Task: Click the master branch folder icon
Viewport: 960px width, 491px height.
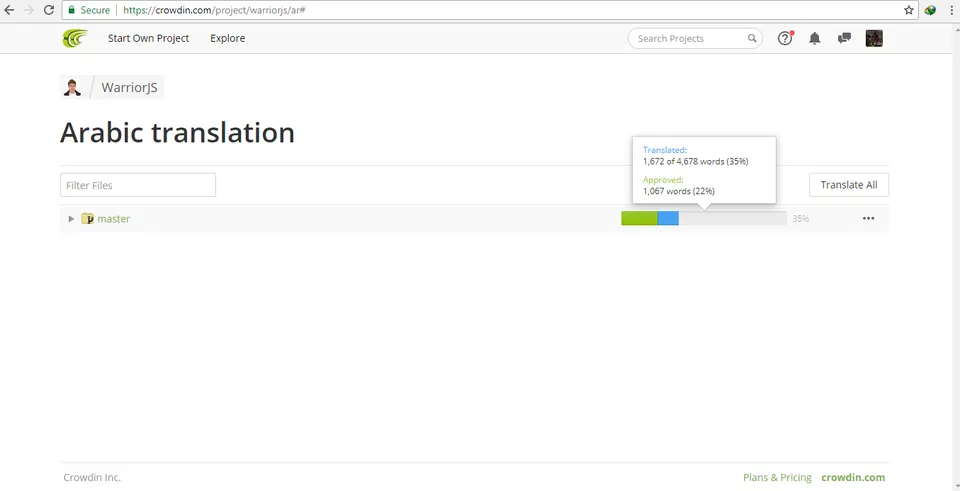Action: click(x=87, y=219)
